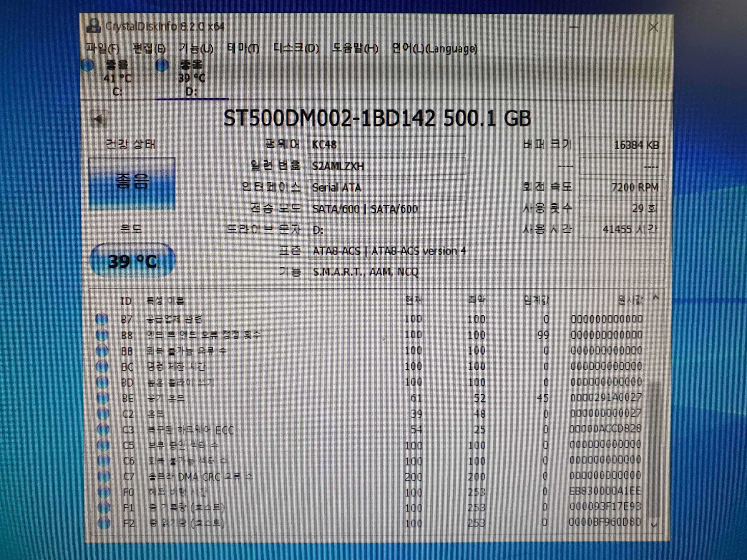Click the features field S.M.A.R.T., AAM, NCQ
Image resolution: width=747 pixels, height=560 pixels.
486,272
